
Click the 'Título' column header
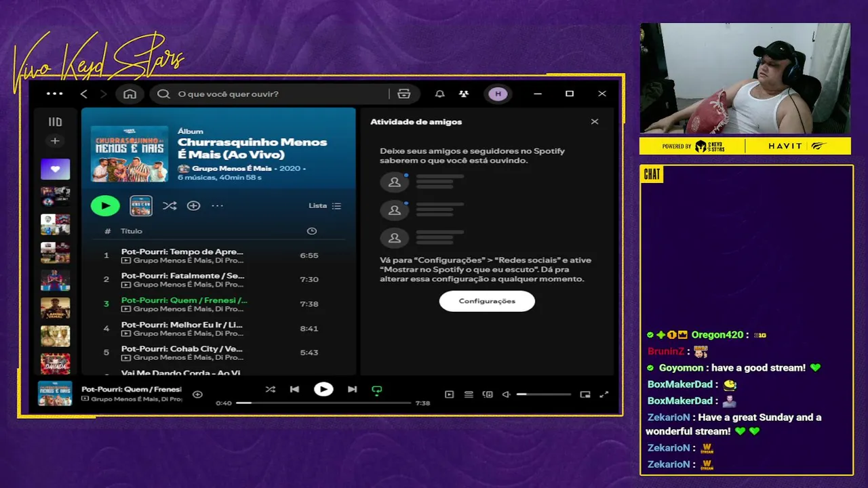132,231
